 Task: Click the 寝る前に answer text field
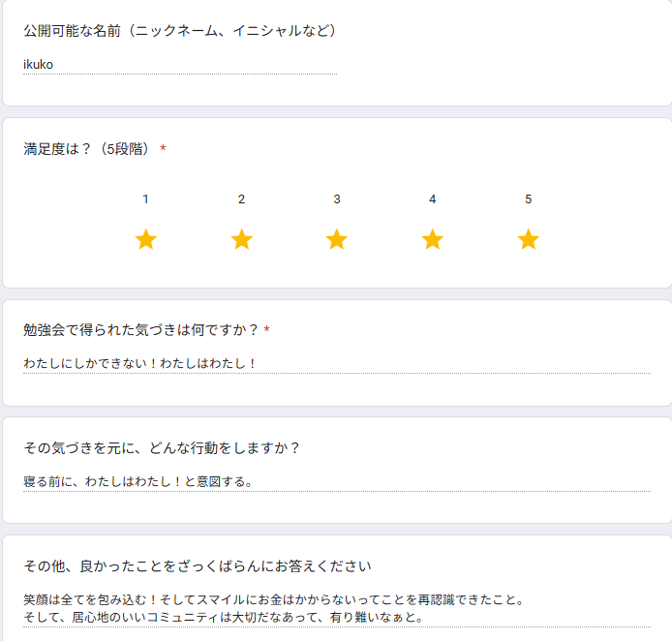point(336,481)
